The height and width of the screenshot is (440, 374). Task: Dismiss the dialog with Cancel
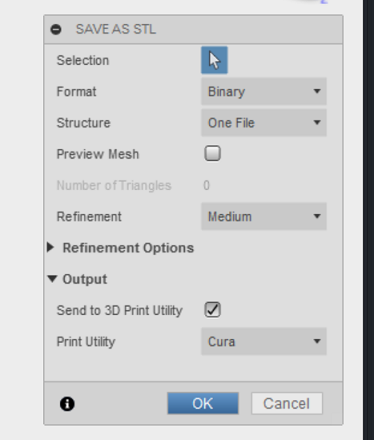pyautogui.click(x=287, y=403)
